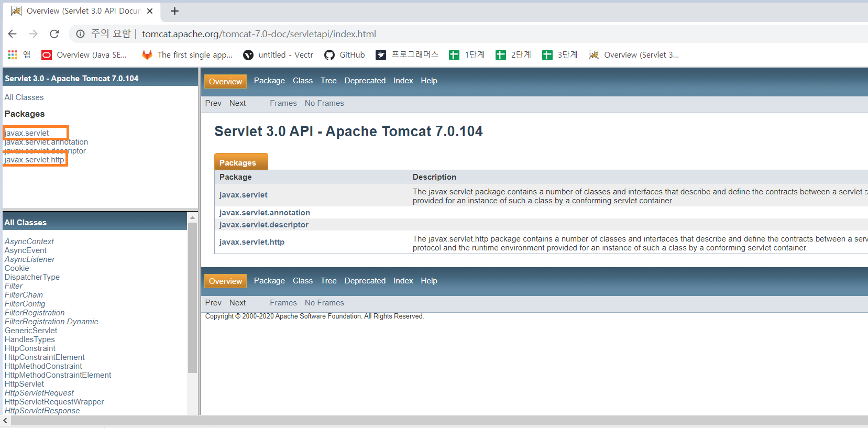Open javax.servlet.annotation package in table
Image resolution: width=868 pixels, height=428 pixels.
(x=265, y=213)
